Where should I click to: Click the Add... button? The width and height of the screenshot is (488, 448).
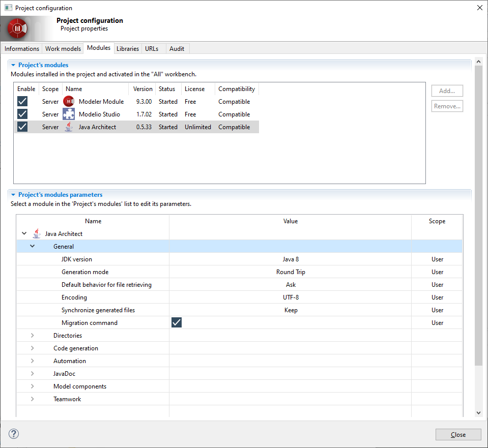[x=447, y=91]
